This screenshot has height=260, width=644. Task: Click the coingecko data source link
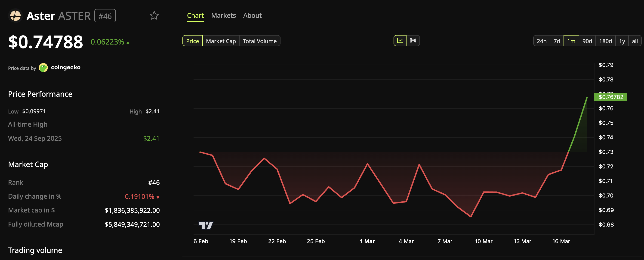coord(65,67)
